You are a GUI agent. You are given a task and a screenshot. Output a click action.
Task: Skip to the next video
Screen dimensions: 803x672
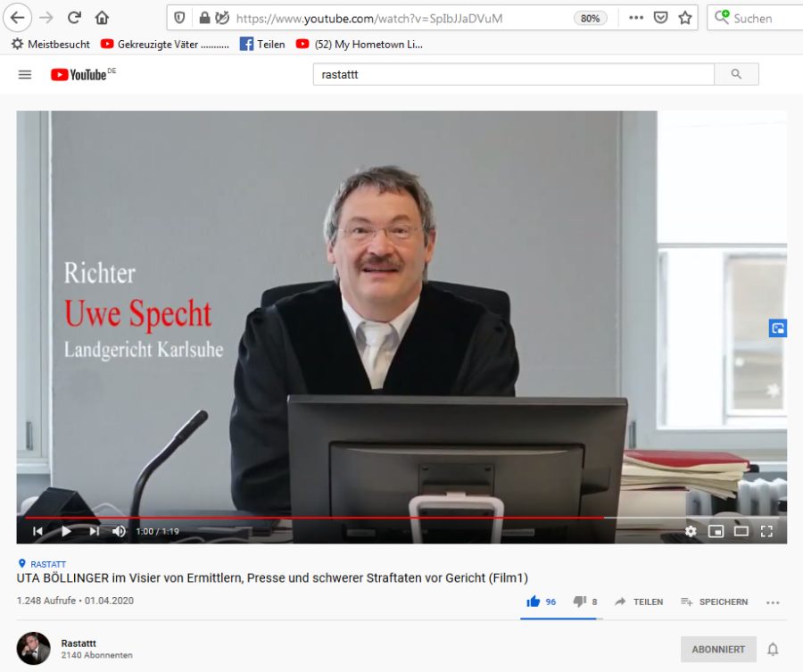click(94, 531)
